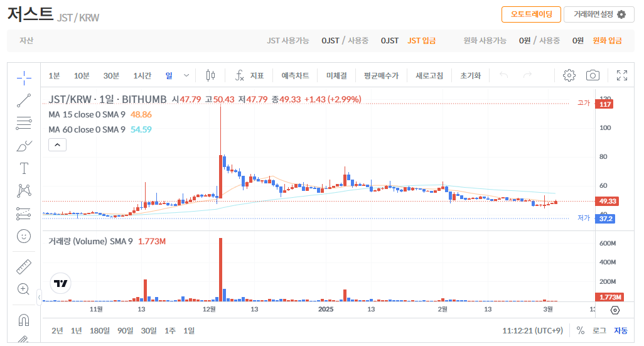Screen dimensions: 644x346
Task: Select the text annotation tool
Action: pyautogui.click(x=24, y=168)
